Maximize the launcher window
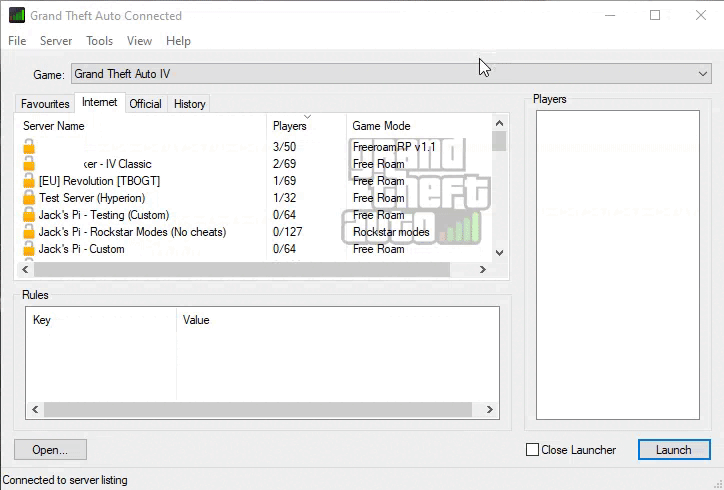Image resolution: width=724 pixels, height=490 pixels. pyautogui.click(x=655, y=15)
